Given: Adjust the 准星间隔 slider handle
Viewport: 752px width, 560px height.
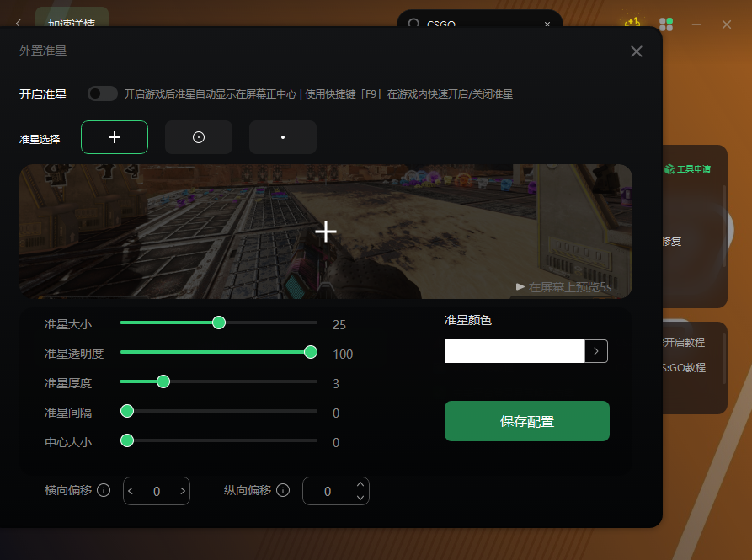Looking at the screenshot, I should tap(127, 411).
